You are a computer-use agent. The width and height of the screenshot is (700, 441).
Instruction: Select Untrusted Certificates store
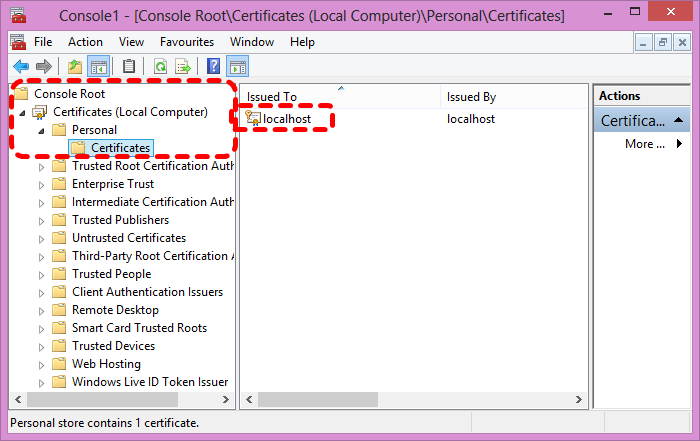(x=129, y=238)
